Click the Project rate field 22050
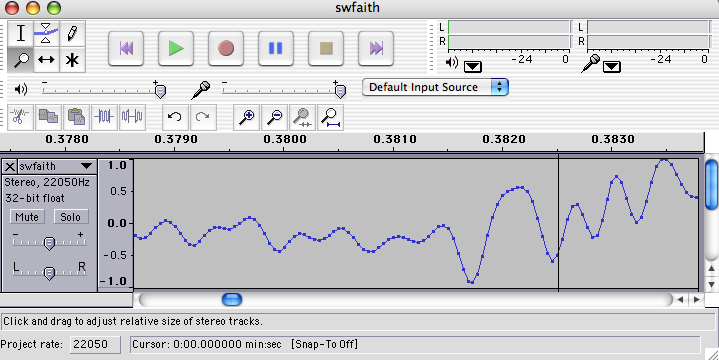This screenshot has height=360, width=719. tap(95, 344)
